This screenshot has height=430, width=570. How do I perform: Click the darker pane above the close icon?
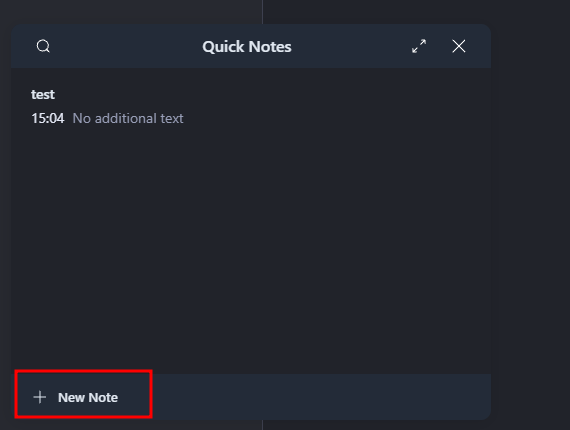click(x=459, y=12)
